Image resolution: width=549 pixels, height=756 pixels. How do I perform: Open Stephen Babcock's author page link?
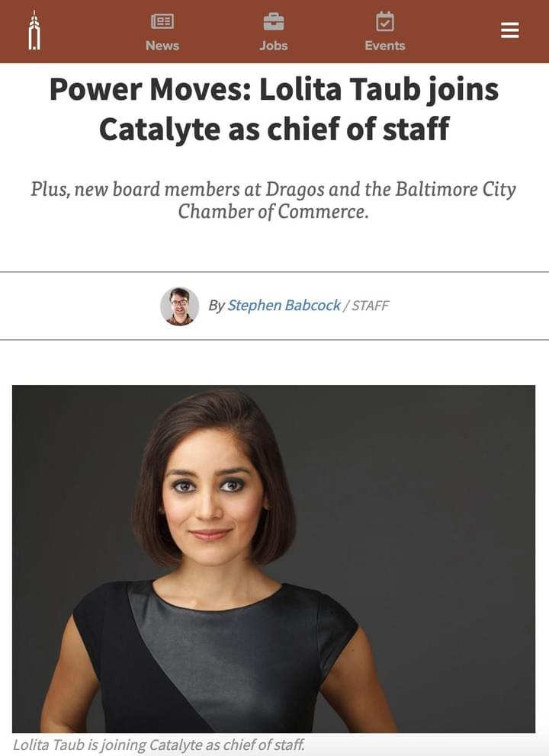pos(284,306)
